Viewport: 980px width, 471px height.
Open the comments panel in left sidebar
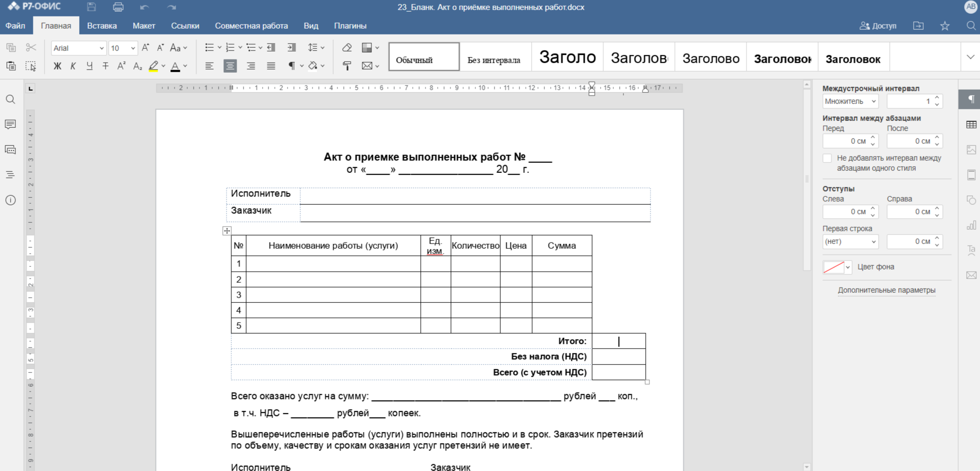click(10, 124)
